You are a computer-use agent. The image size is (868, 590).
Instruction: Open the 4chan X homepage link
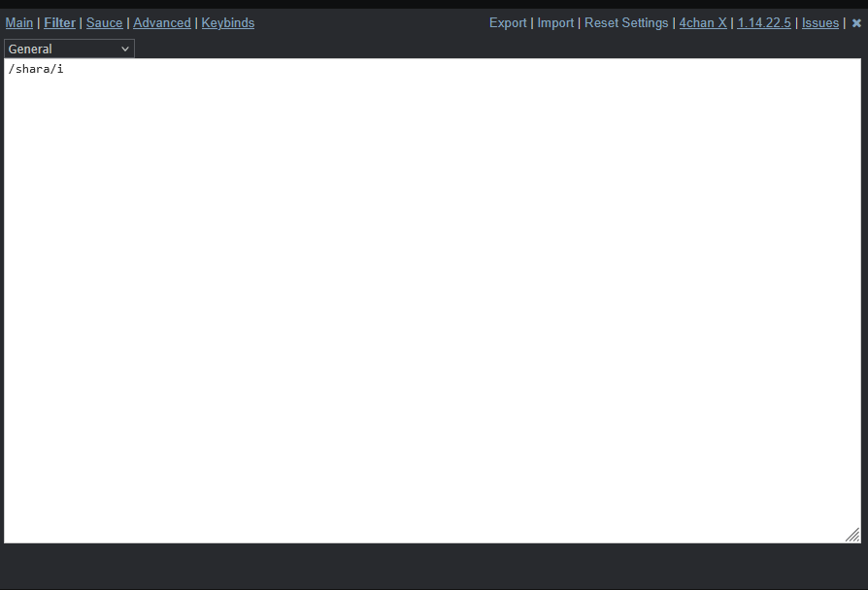[x=703, y=22]
